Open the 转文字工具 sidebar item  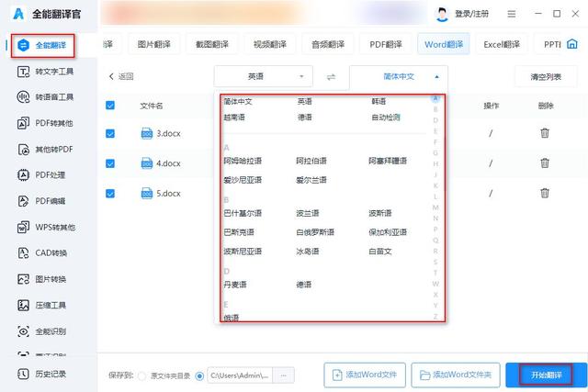[45, 72]
